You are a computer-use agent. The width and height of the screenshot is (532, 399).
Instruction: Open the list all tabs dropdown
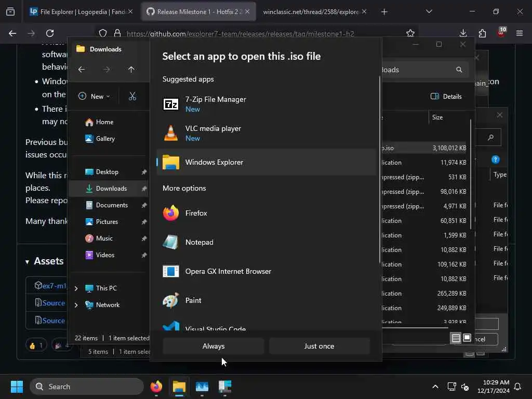429,12
